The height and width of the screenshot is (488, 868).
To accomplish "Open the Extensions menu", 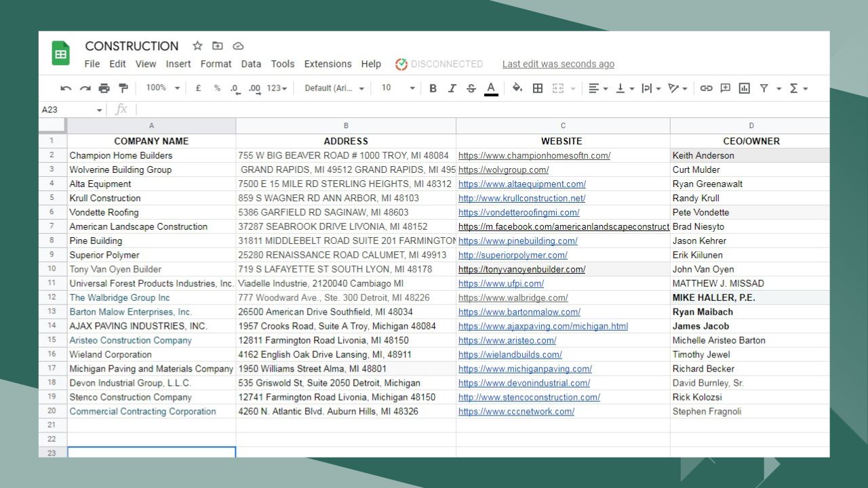I will (328, 64).
